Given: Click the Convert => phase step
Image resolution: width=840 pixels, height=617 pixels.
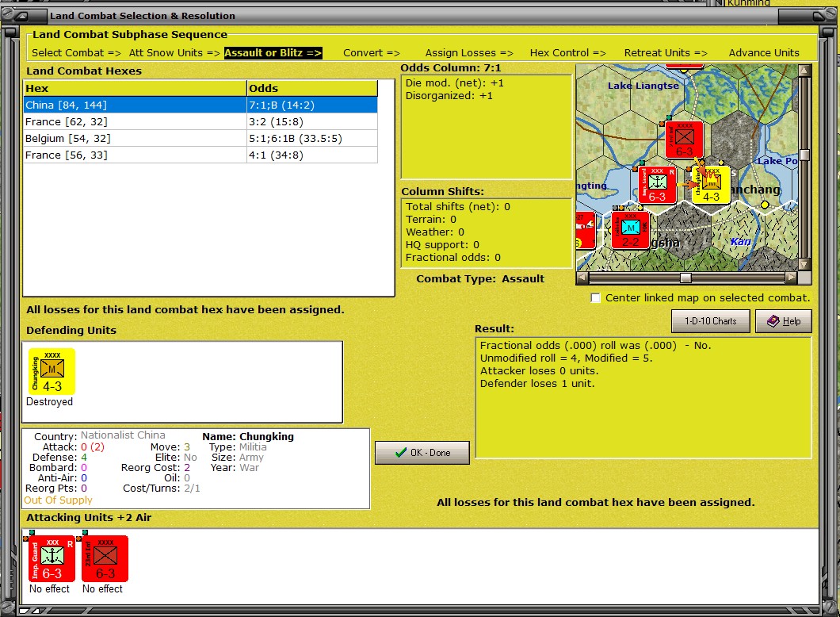Looking at the screenshot, I should pos(371,52).
